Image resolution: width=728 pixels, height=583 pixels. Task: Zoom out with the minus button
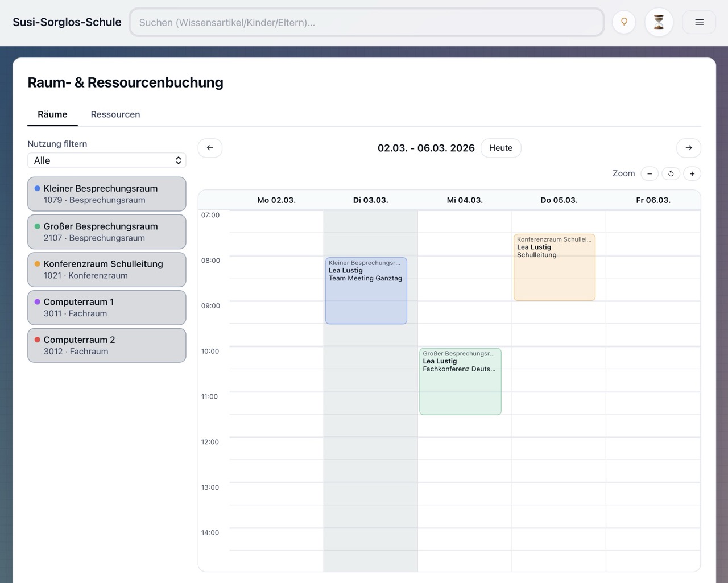[x=650, y=173]
